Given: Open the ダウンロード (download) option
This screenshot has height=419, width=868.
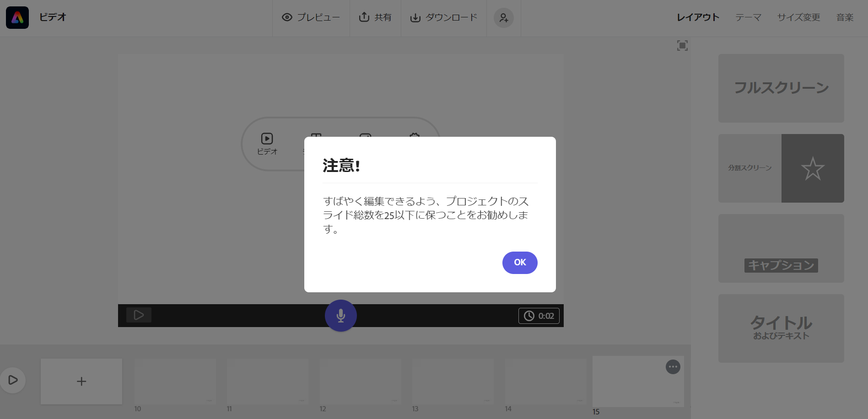Looking at the screenshot, I should [443, 17].
